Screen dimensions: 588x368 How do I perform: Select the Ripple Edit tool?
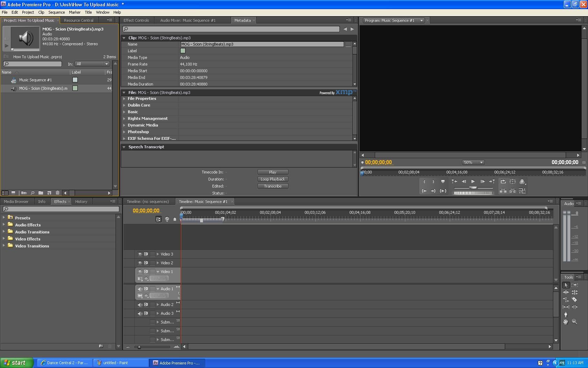(566, 292)
